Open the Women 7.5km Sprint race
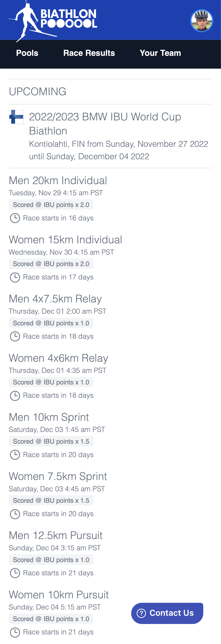This screenshot has width=221, height=644. 58,476
